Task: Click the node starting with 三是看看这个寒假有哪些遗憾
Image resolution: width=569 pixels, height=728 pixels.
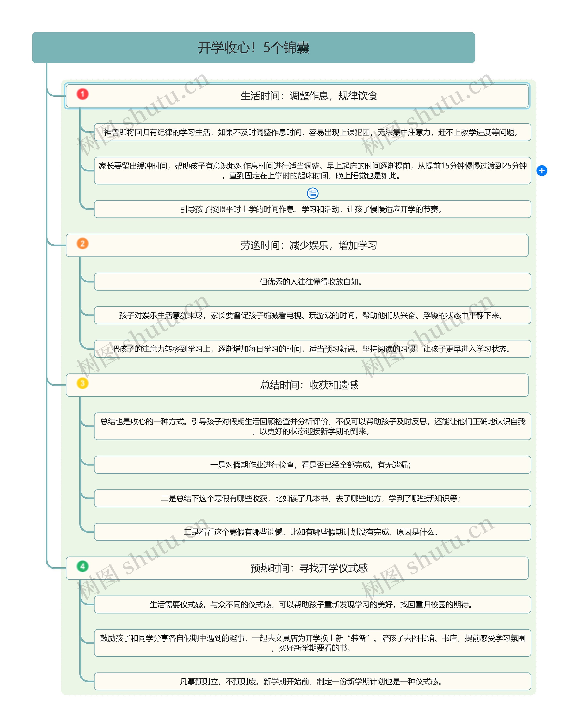Action: 313,532
